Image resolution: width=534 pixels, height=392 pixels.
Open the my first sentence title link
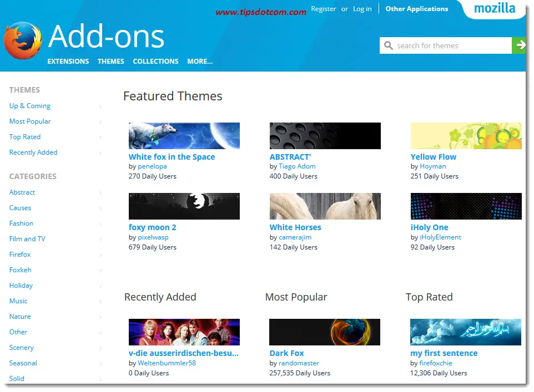click(x=444, y=353)
